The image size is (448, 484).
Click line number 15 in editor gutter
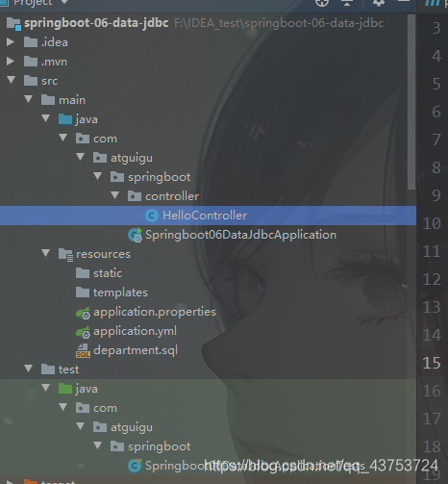(432, 363)
